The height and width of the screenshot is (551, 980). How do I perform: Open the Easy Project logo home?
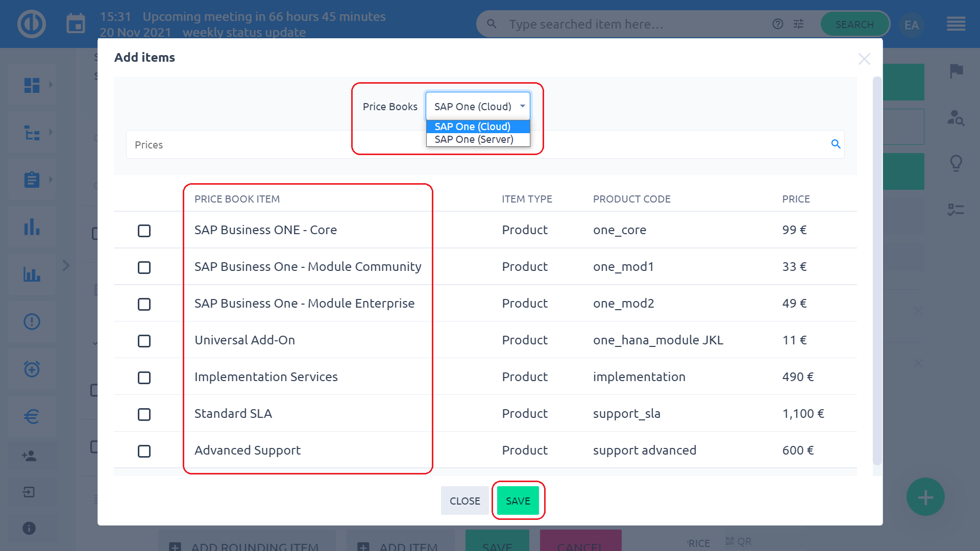32,24
